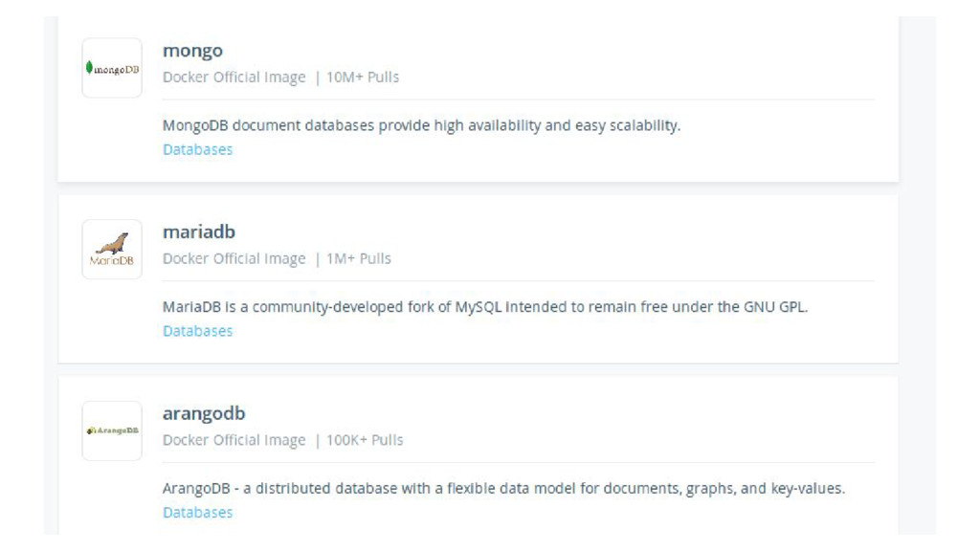Click Docker Official Image label for arangodb
The width and height of the screenshot is (980, 551).
[x=234, y=440]
